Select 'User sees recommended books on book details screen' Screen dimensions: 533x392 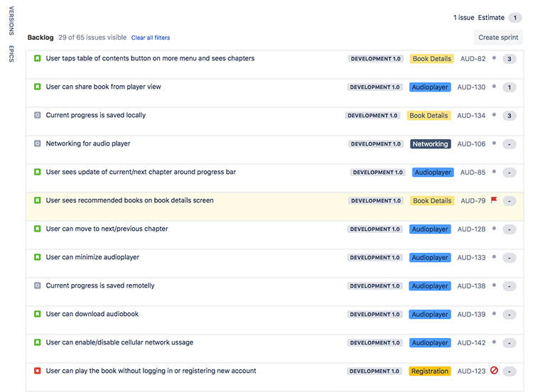[x=274, y=207]
